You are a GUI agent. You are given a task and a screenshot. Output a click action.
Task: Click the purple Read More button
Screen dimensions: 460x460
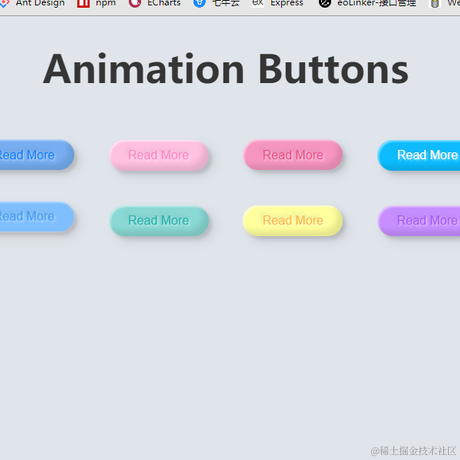point(419,221)
